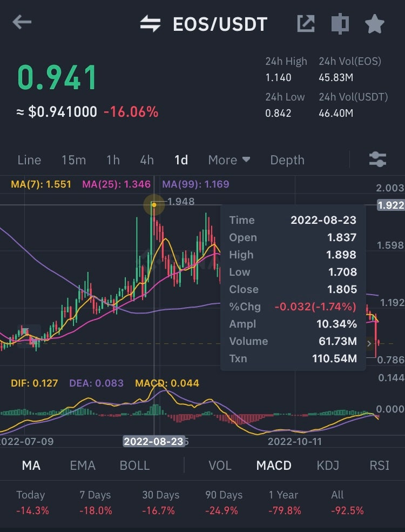Toggle the favorite star icon
The image size is (405, 532).
(375, 24)
